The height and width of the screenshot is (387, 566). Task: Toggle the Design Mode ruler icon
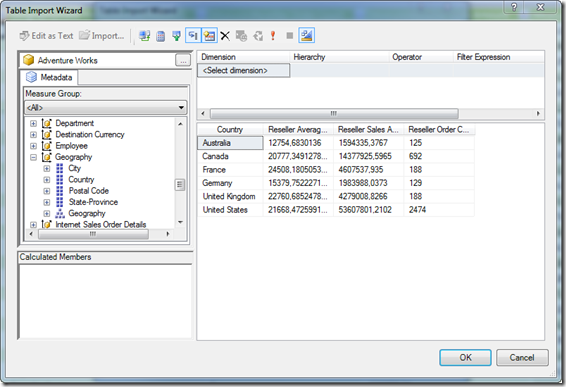click(306, 35)
